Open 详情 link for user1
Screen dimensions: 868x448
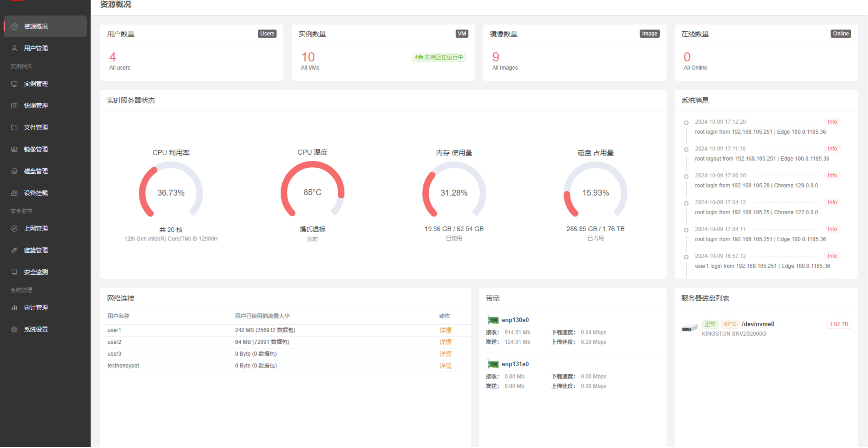pos(445,330)
